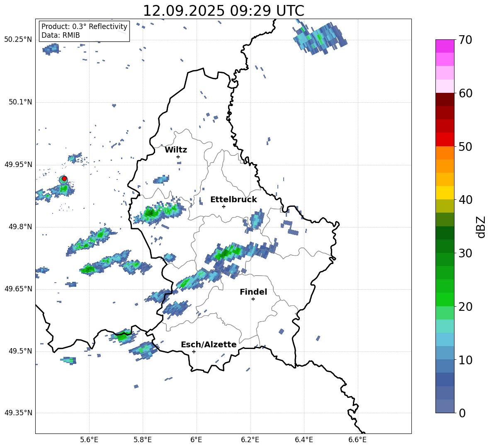Click the Findel station cross marker
The height and width of the screenshot is (448, 491).
pyautogui.click(x=253, y=299)
